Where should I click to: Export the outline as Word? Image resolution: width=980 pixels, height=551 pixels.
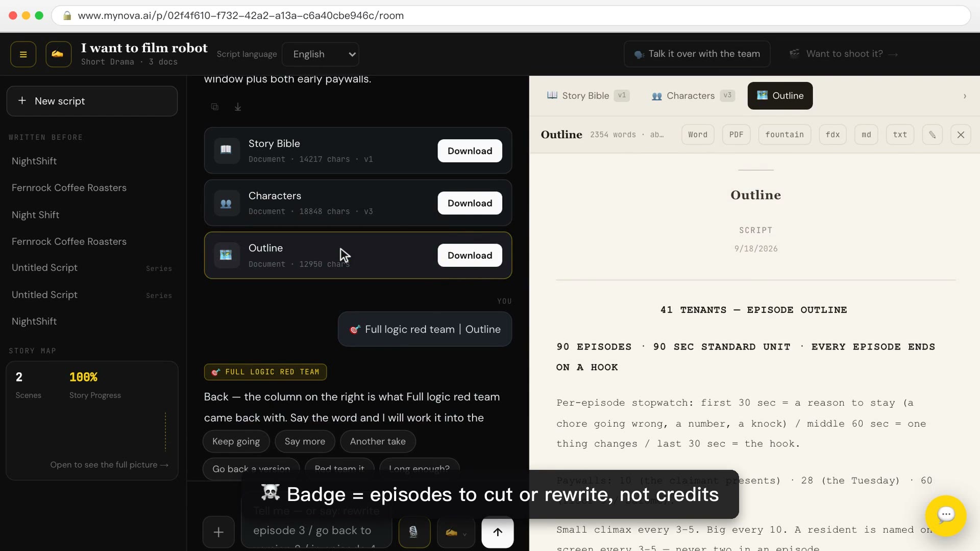[698, 135]
